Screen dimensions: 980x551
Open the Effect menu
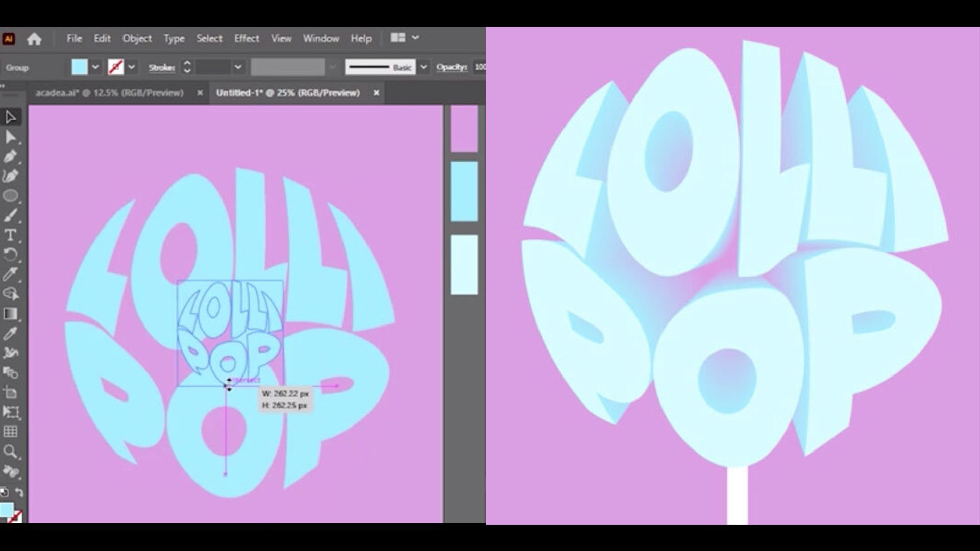(x=246, y=38)
